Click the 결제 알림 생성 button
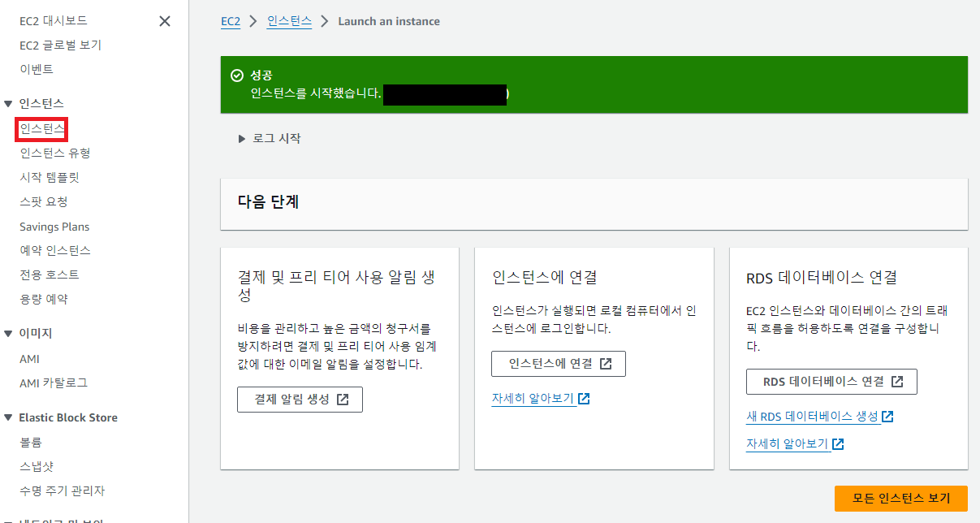980x523 pixels. pos(300,400)
